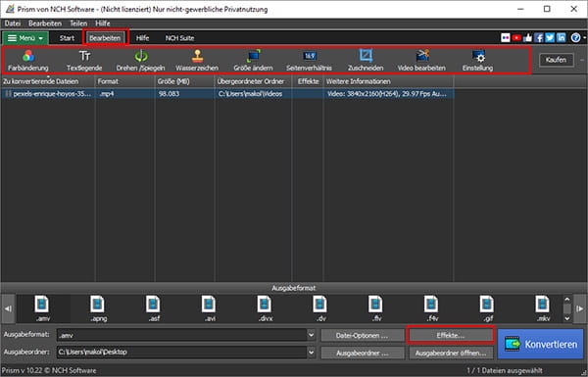
Task: Open the Drehen/Spiegeln rotate tool
Action: pos(140,61)
